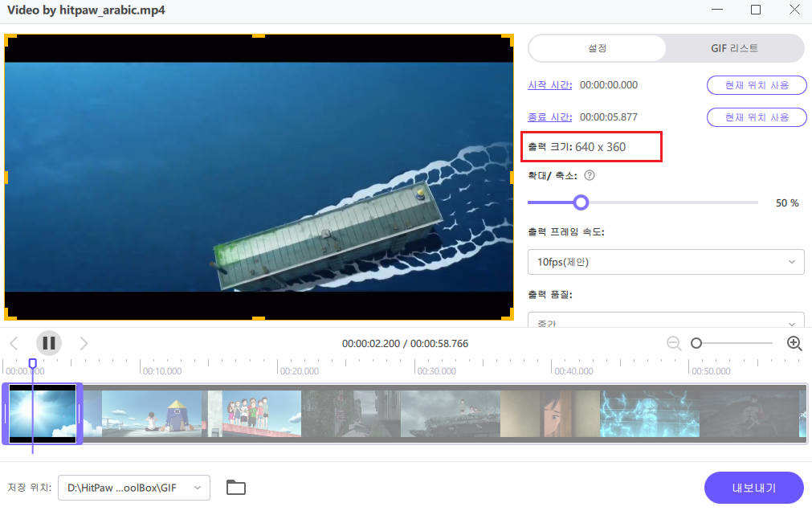Click the selection's right trim handle
Viewport: 812px width, 511px height.
(80, 414)
